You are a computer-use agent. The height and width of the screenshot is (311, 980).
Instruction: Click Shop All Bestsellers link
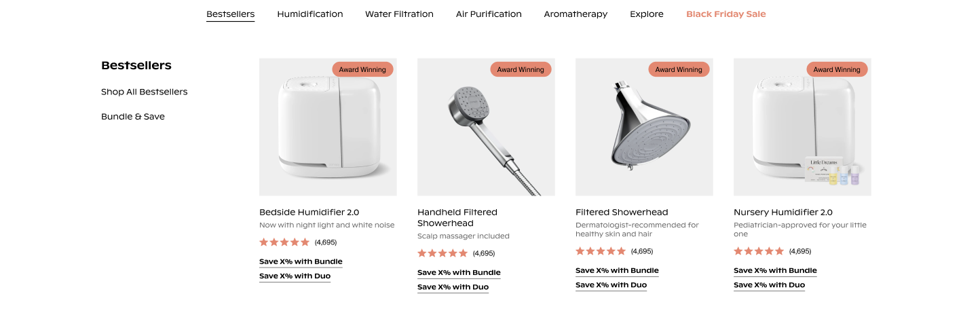[144, 92]
